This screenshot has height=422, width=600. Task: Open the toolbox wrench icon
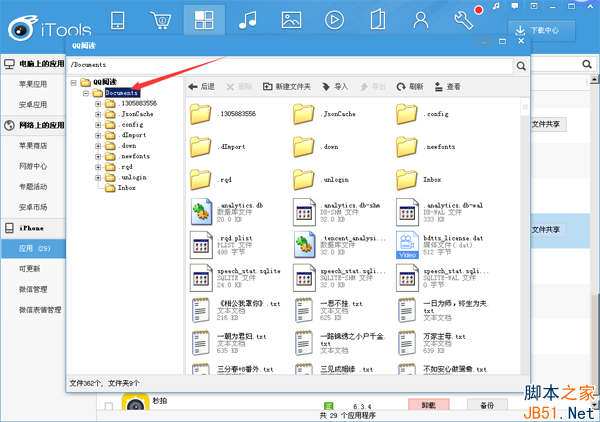click(464, 20)
